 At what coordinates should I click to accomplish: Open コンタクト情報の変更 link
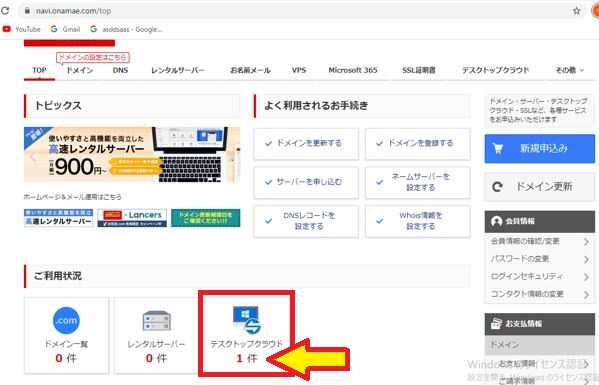pos(527,294)
